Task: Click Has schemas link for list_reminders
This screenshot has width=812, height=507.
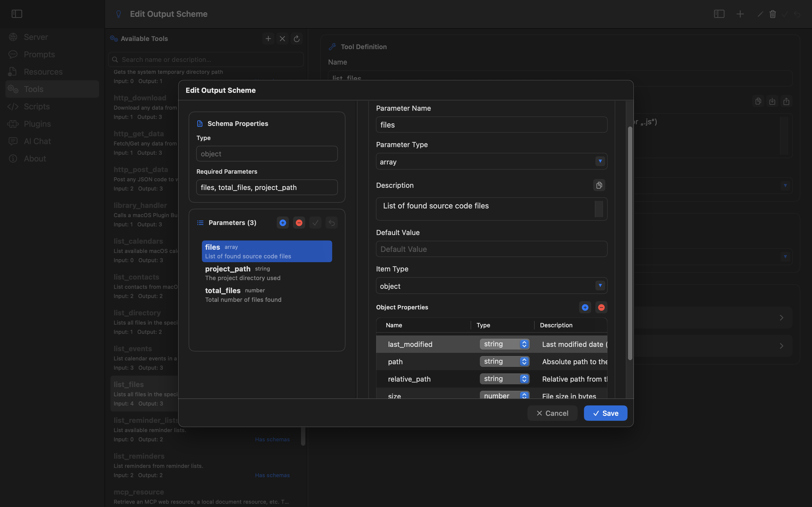Action: (x=272, y=475)
